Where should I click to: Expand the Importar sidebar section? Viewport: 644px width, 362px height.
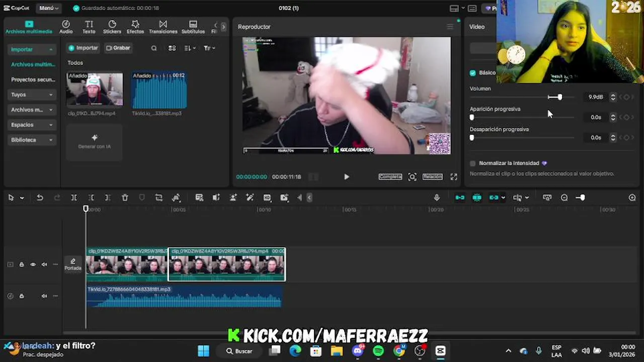click(31, 49)
